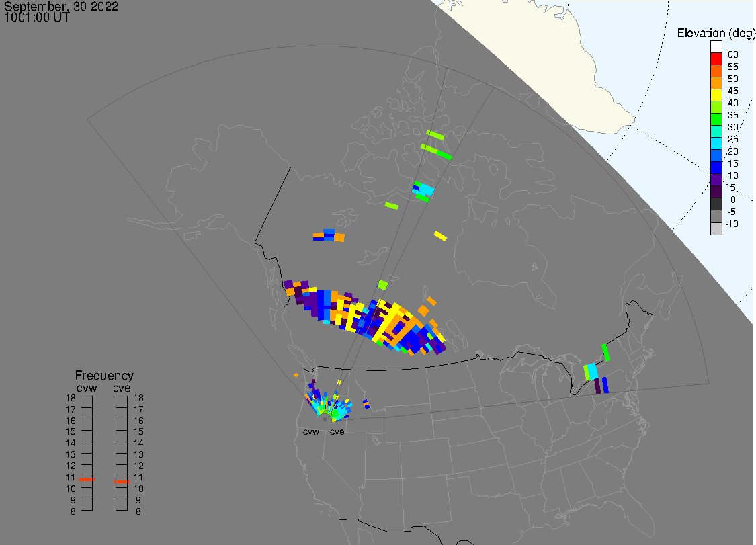This screenshot has width=756, height=545.
Task: Click the red frequency marker on cve bar
Action: [x=122, y=481]
